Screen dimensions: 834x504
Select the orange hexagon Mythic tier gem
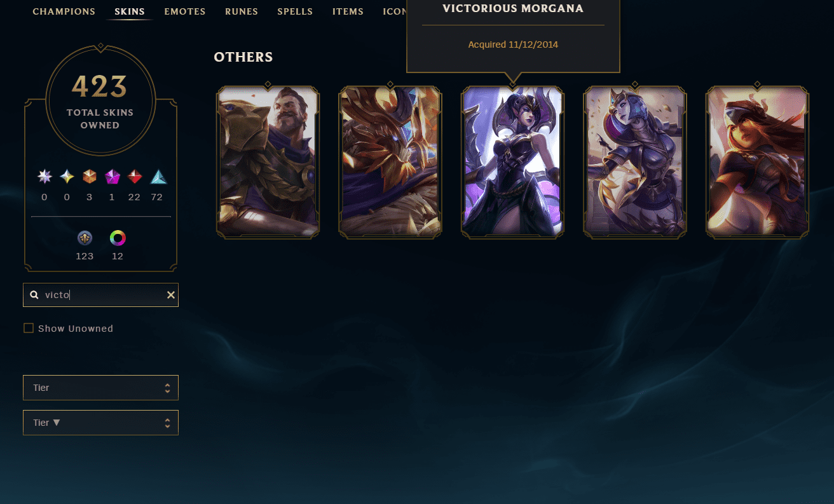click(90, 177)
